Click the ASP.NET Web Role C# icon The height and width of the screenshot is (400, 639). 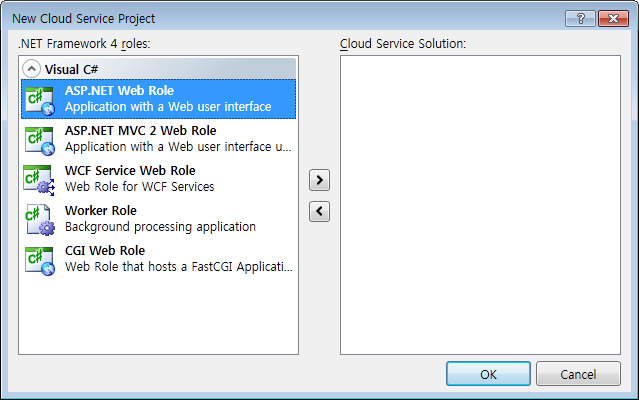[x=40, y=101]
